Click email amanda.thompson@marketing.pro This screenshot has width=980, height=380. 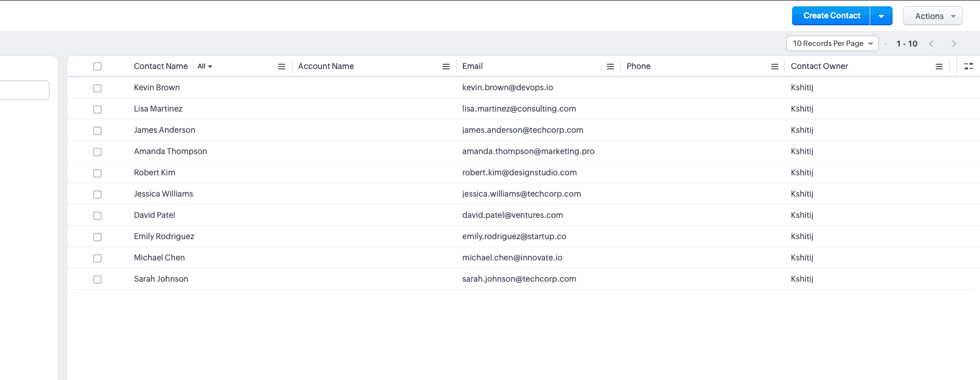(x=528, y=151)
